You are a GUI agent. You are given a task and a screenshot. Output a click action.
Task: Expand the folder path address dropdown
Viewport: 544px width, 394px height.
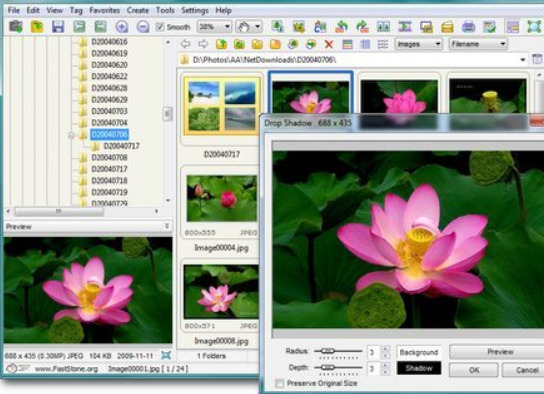tap(522, 60)
